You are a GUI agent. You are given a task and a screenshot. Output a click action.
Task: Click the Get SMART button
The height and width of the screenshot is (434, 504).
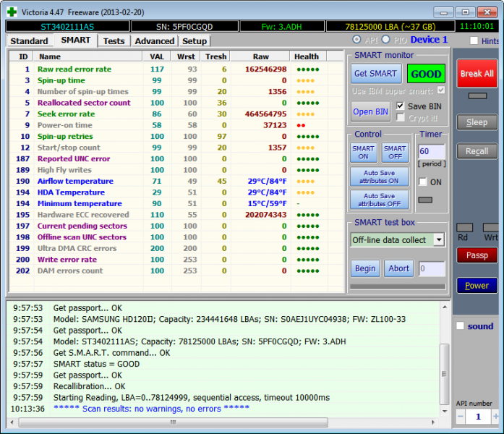tap(375, 74)
